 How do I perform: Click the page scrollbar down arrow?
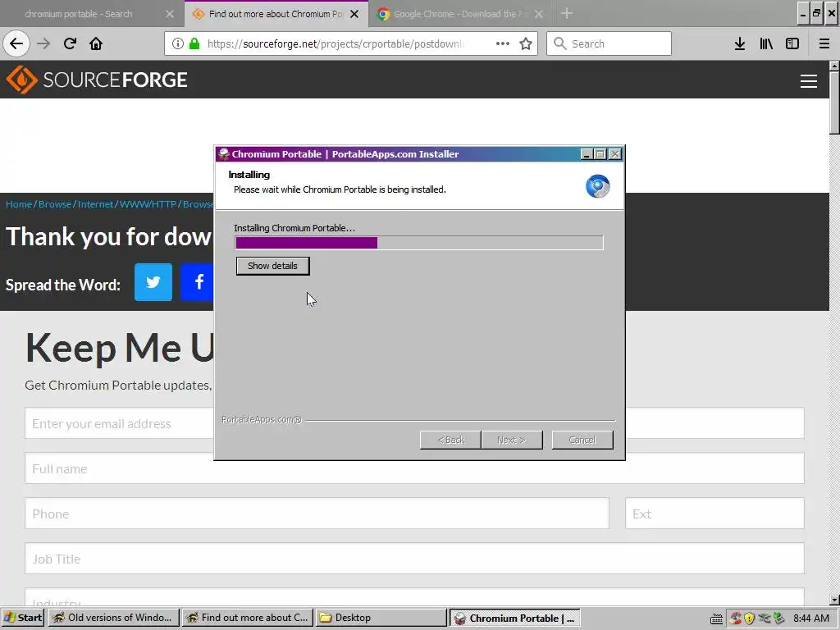(x=834, y=600)
